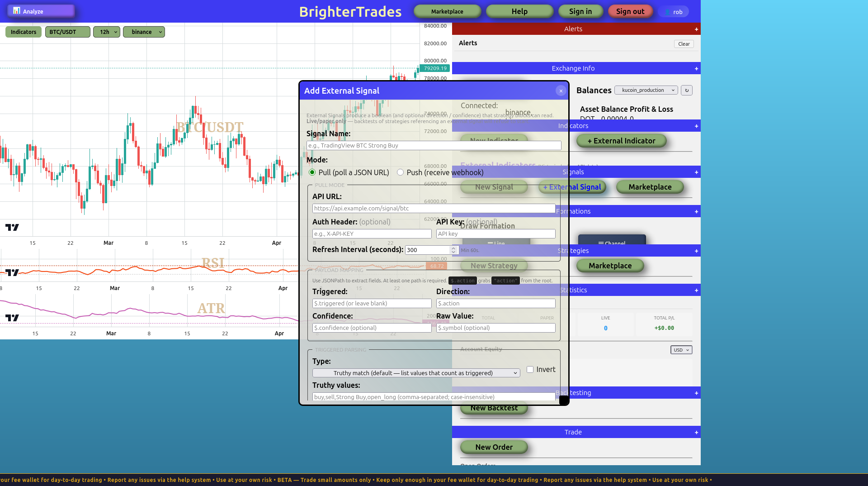This screenshot has height=486, width=868.
Task: Open the binance exchange dropdown
Action: point(144,32)
